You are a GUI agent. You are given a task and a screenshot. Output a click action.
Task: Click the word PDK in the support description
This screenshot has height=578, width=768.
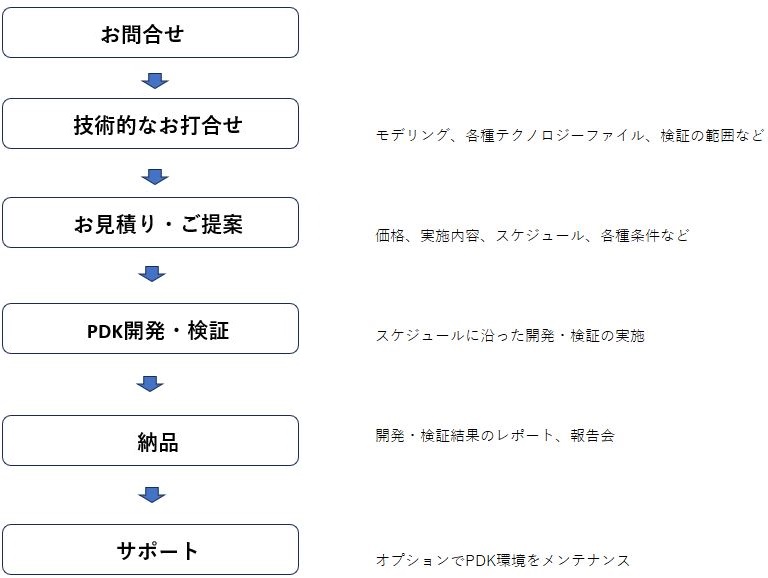[x=480, y=560]
